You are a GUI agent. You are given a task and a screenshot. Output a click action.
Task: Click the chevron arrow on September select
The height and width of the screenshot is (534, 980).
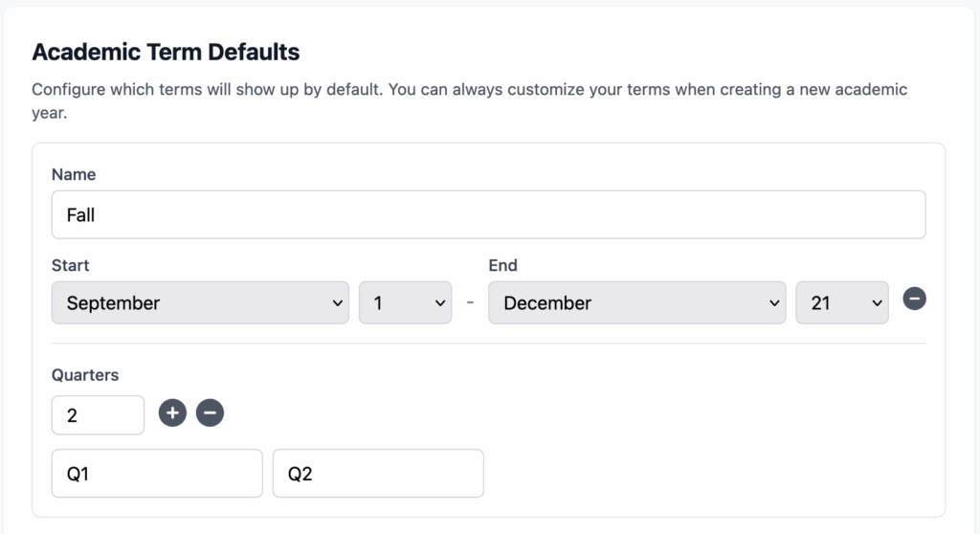(337, 303)
